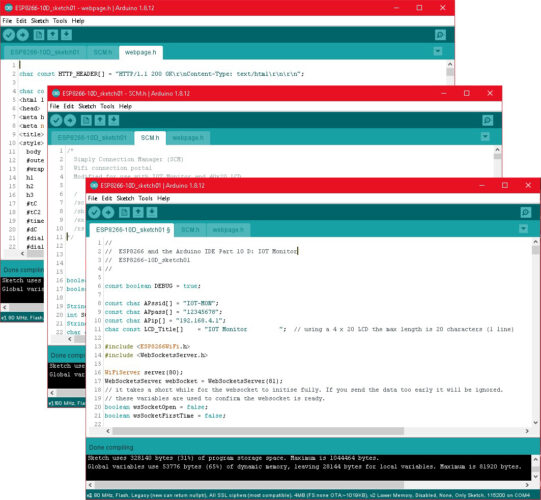Open Help menu in front sketch window
The height and width of the screenshot is (500, 541).
(x=164, y=198)
